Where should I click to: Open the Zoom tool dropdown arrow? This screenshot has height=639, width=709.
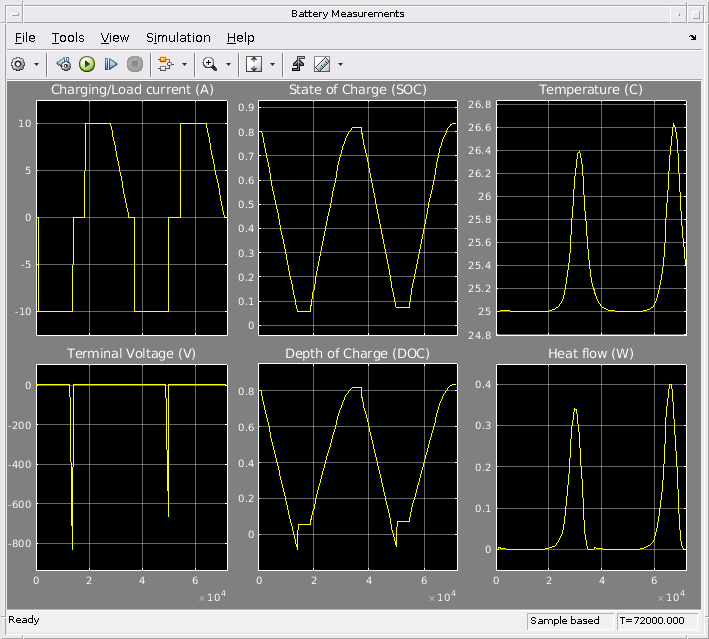coord(228,64)
